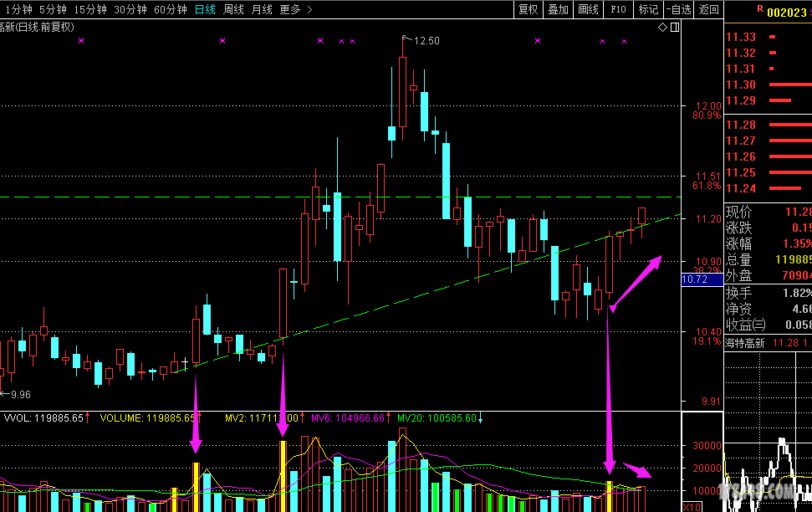Click the 现价 current price field
Screen dimensions: 812x512
point(768,212)
